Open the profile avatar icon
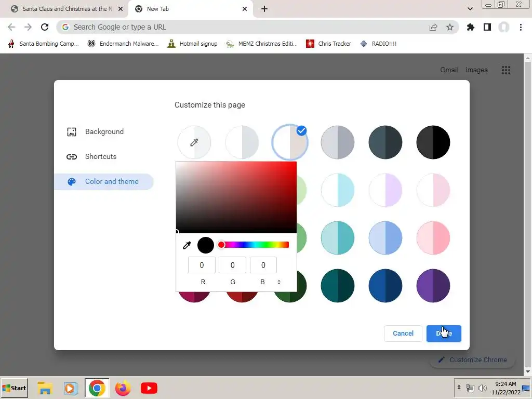532x399 pixels. click(504, 27)
